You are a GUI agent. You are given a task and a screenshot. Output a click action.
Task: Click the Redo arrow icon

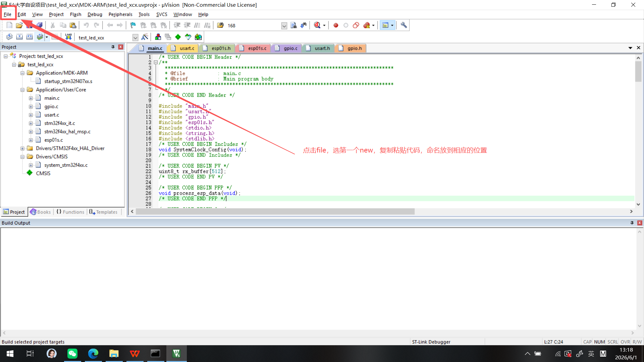pyautogui.click(x=96, y=25)
